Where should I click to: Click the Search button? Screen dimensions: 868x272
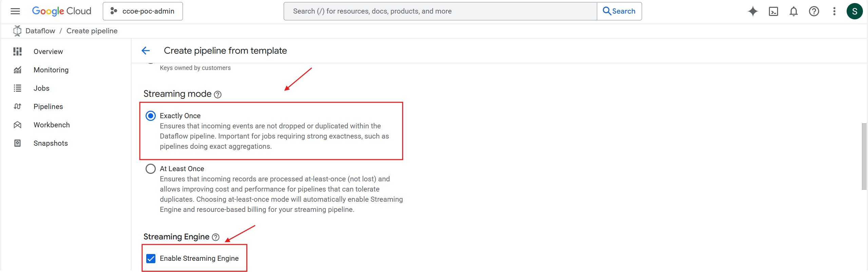(619, 11)
